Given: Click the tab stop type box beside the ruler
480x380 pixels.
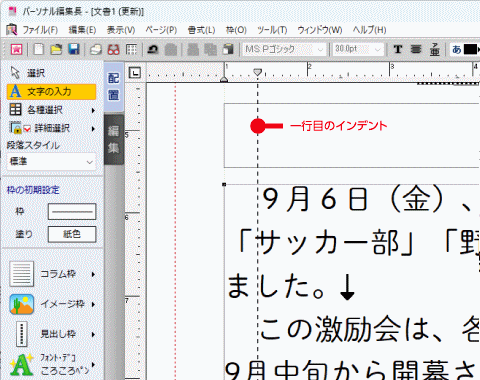Looking at the screenshot, I should point(135,73).
